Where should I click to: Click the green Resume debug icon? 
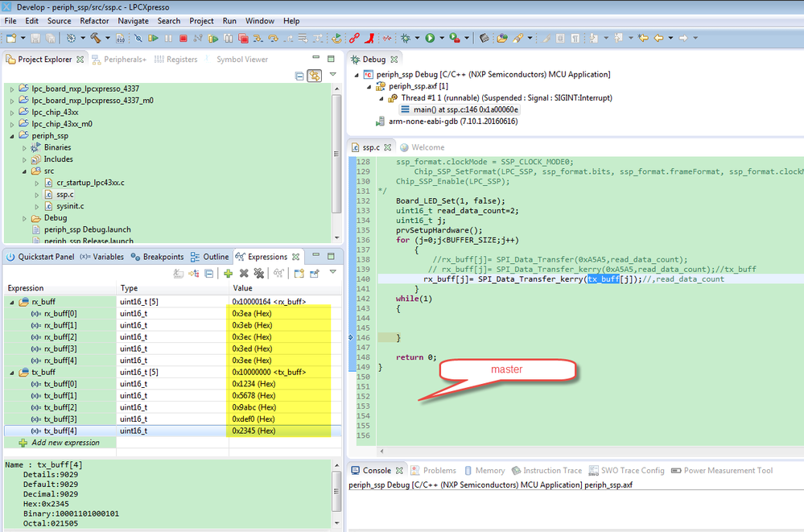153,38
